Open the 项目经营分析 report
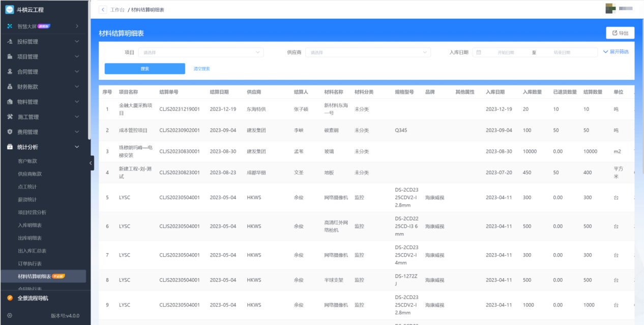 32,212
